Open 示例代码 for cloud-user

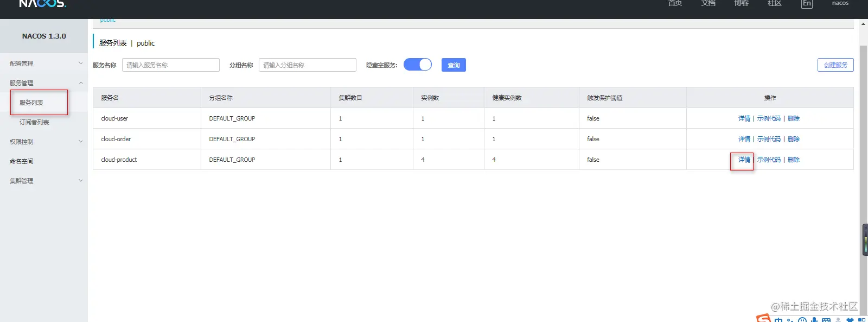point(769,118)
